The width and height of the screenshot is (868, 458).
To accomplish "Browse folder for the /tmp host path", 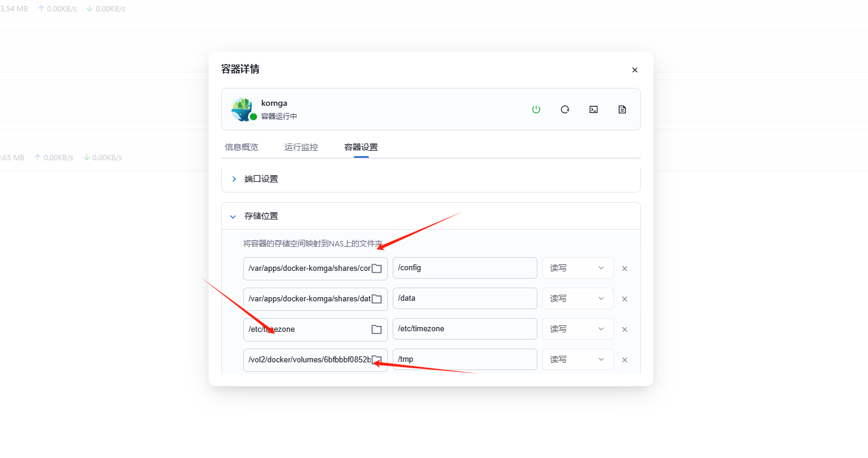I will tap(377, 360).
